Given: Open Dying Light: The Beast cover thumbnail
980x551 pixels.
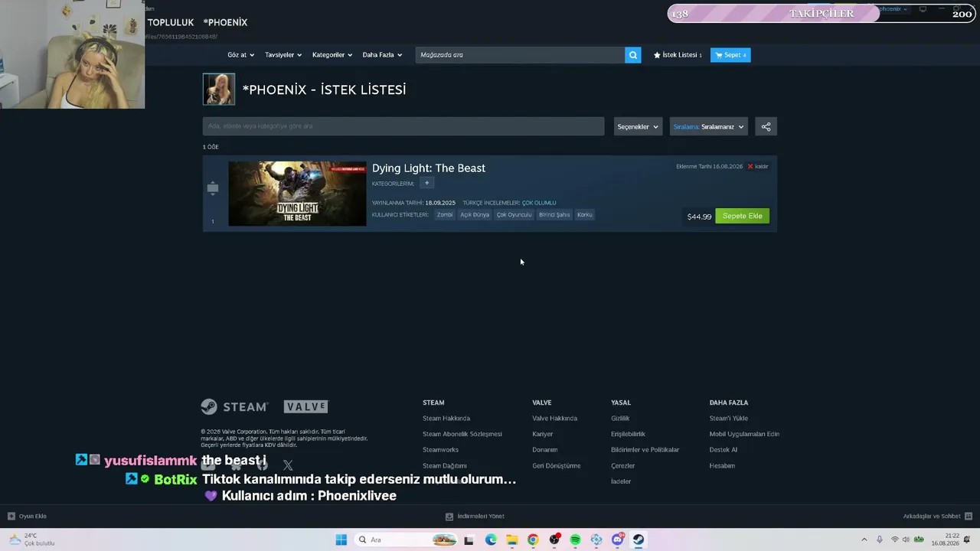Looking at the screenshot, I should [x=297, y=194].
